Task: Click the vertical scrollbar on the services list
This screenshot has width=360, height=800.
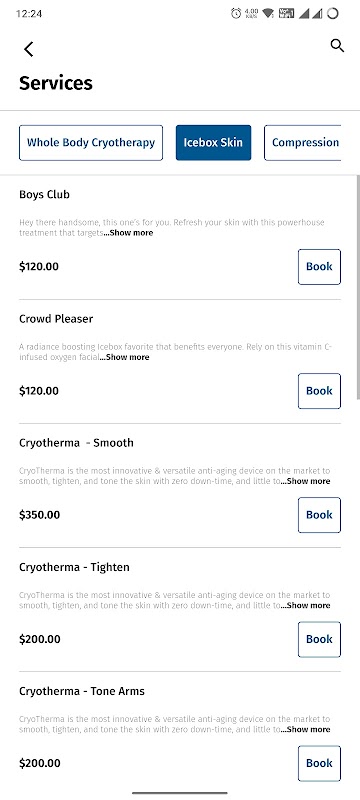Action: click(358, 287)
